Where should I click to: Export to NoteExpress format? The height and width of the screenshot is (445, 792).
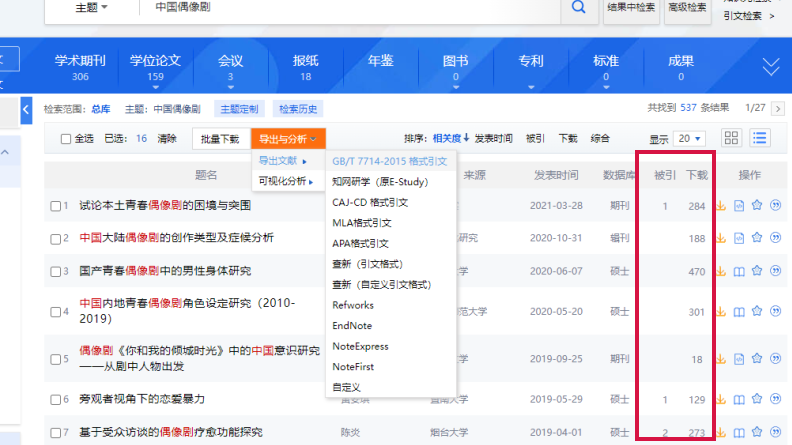[x=360, y=346]
